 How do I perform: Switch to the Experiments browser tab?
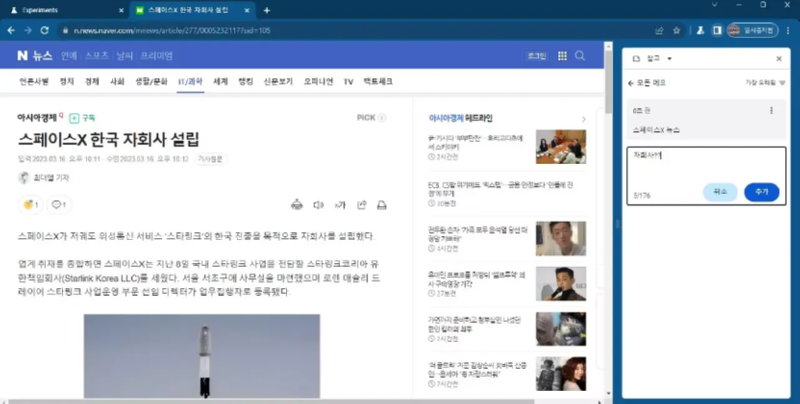[60, 10]
